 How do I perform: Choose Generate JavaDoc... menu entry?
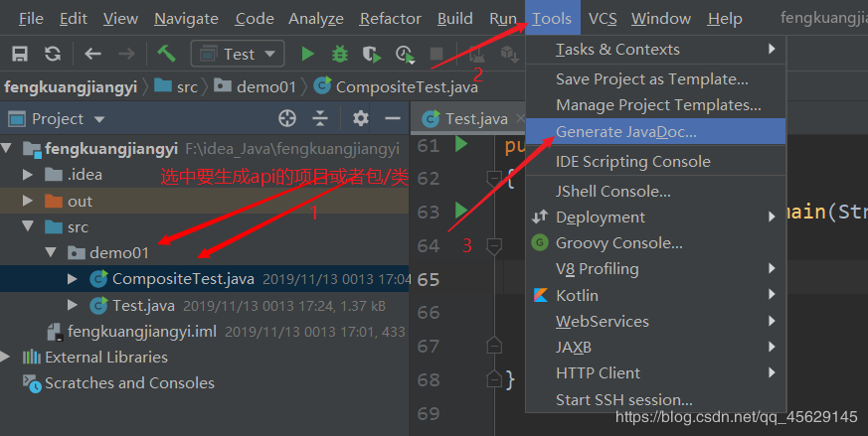pyautogui.click(x=655, y=132)
